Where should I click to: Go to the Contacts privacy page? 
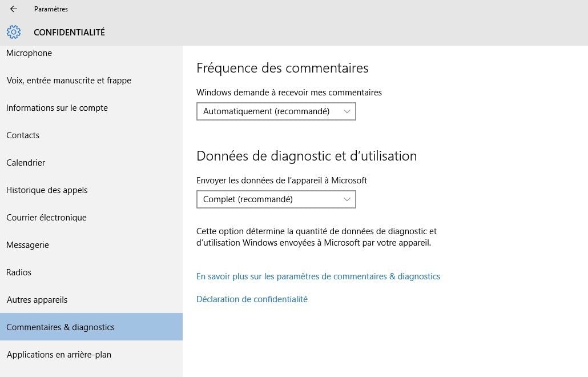pos(23,135)
